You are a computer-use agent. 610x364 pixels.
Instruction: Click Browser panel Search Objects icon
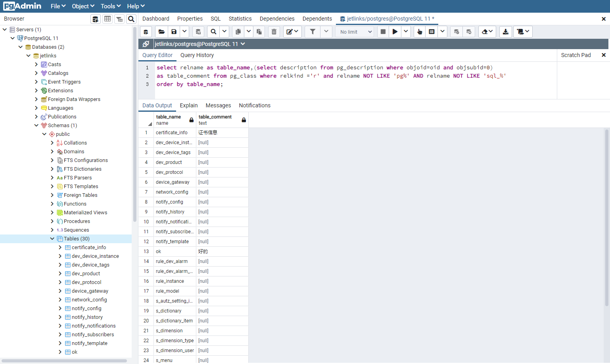pos(131,19)
